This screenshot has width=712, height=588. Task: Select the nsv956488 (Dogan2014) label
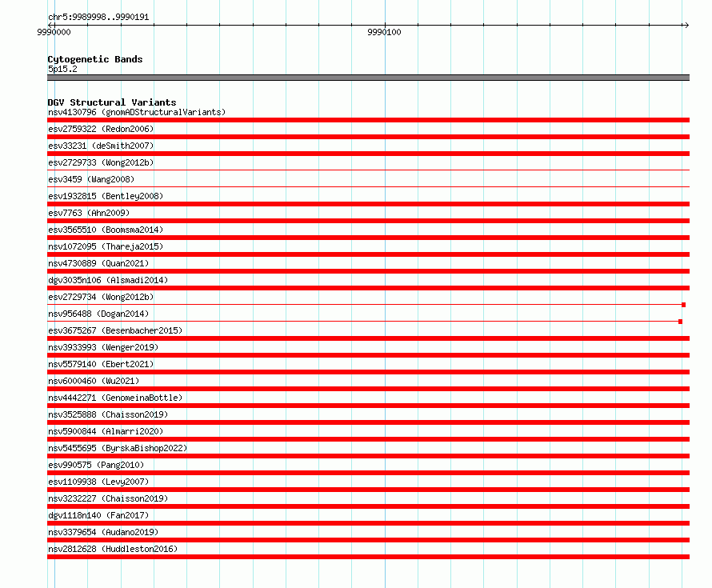pos(98,314)
